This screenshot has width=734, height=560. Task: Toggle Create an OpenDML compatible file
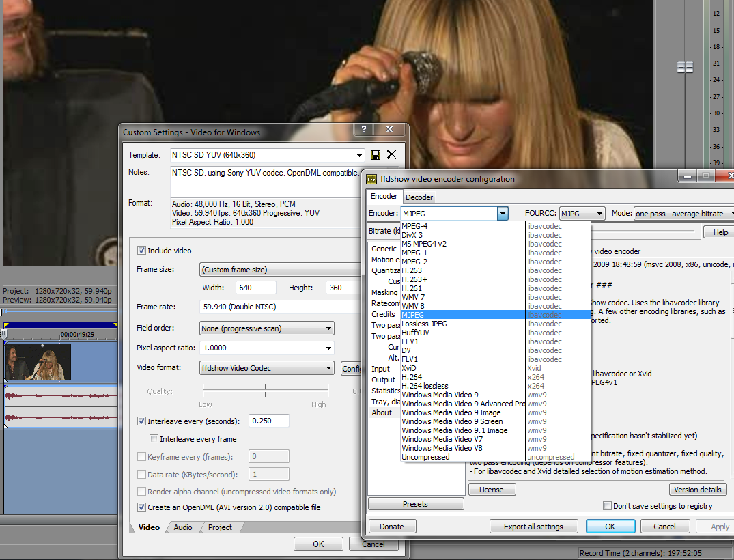point(141,507)
